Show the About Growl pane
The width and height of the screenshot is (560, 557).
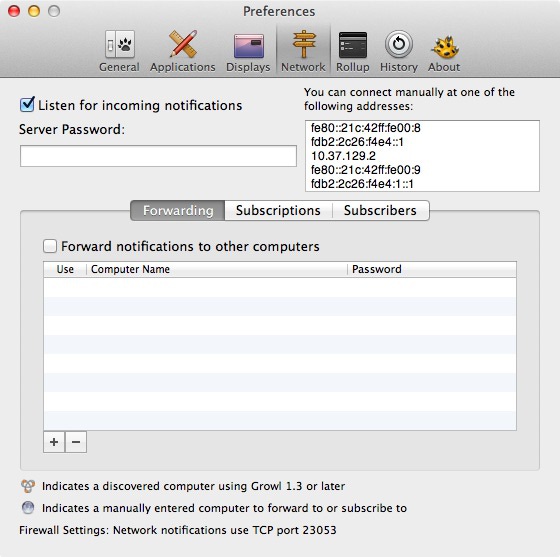[444, 51]
